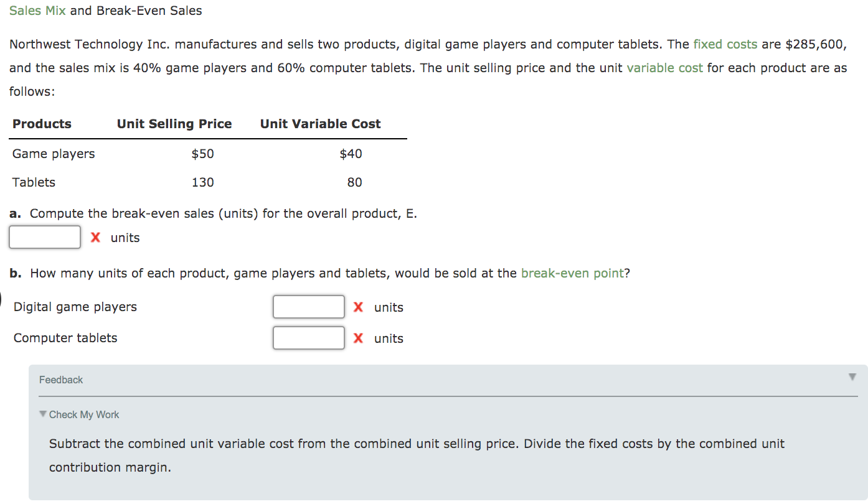Click the Unit Selling Price column header
This screenshot has height=504, width=868.
[x=174, y=124]
